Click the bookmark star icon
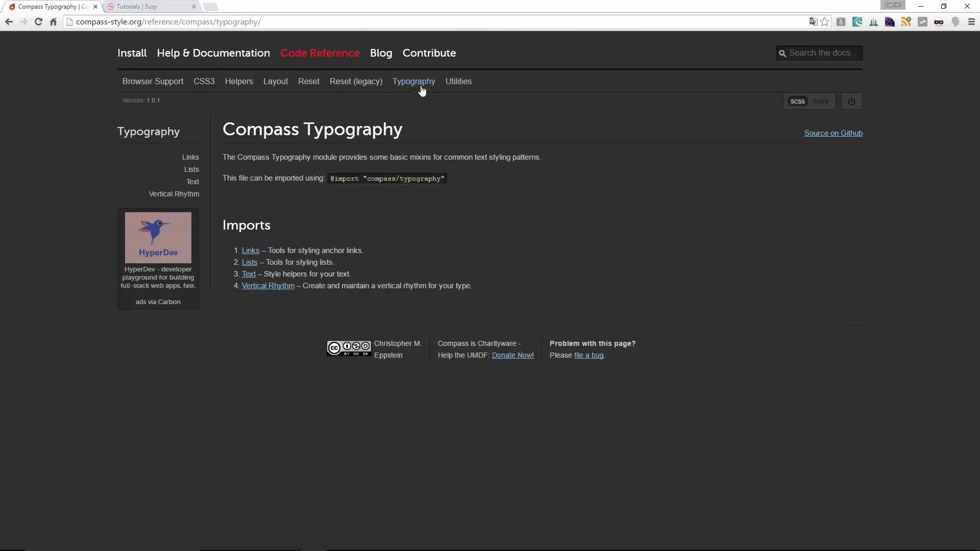Image resolution: width=980 pixels, height=551 pixels. pyautogui.click(x=825, y=22)
